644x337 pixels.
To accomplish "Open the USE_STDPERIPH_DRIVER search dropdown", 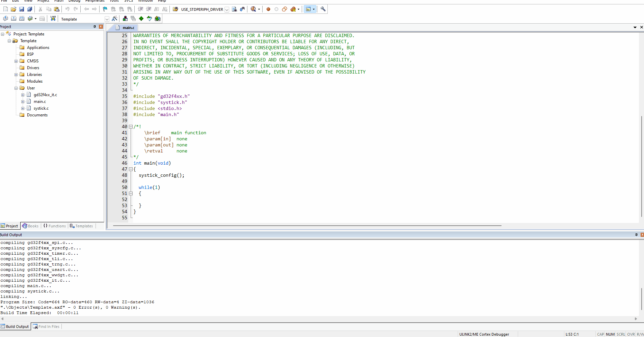I will pos(227,9).
